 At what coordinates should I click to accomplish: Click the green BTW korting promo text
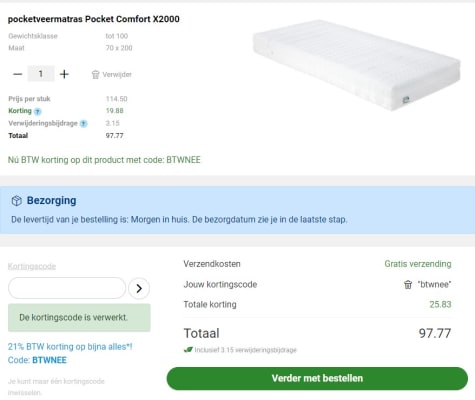tap(104, 160)
